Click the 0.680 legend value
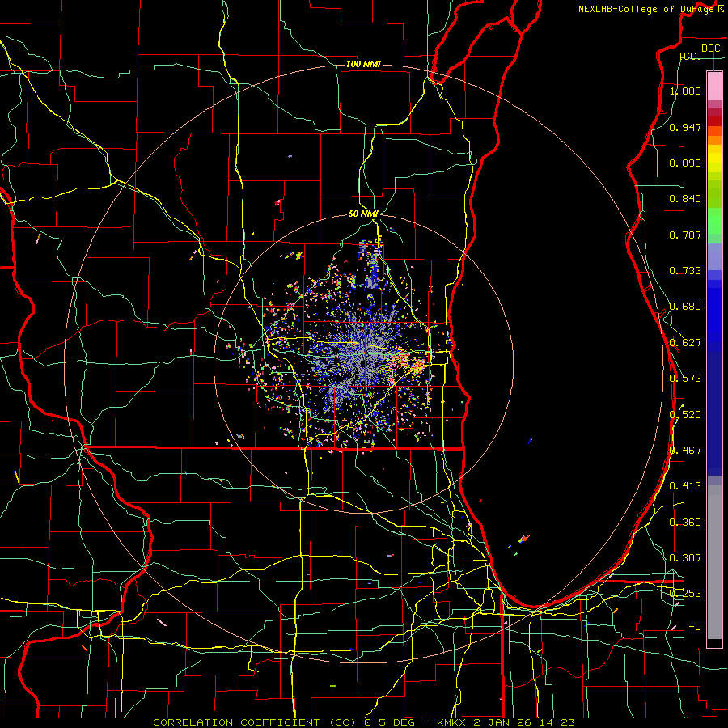Image resolution: width=728 pixels, height=728 pixels. coord(685,307)
